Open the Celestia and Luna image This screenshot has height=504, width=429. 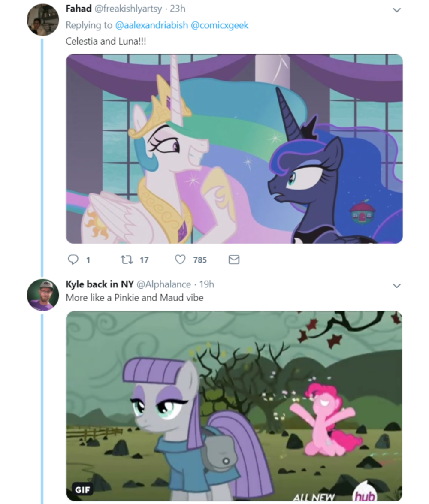click(234, 148)
